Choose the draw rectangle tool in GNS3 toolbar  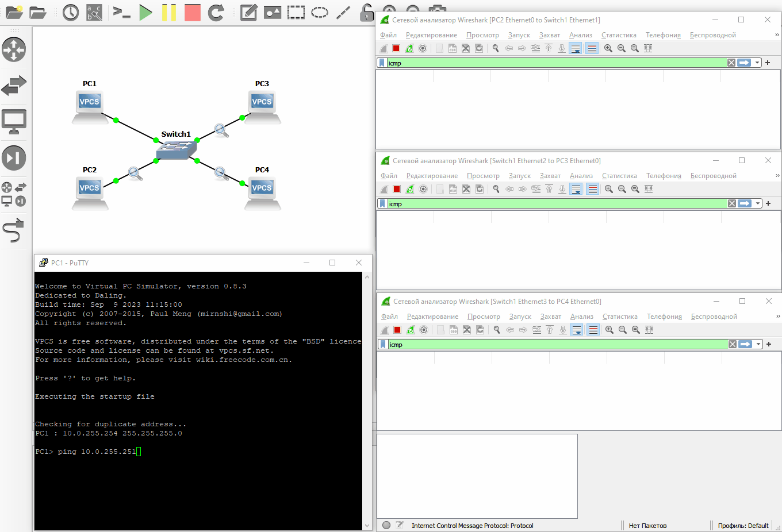click(296, 12)
